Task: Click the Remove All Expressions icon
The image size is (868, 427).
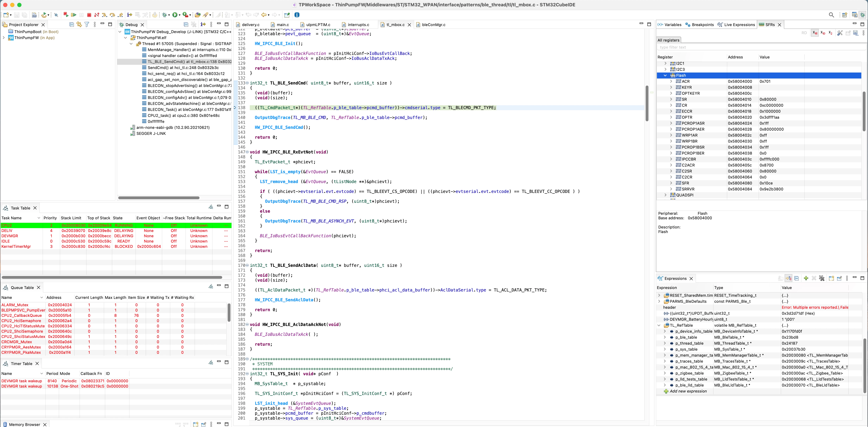Action: 822,278
